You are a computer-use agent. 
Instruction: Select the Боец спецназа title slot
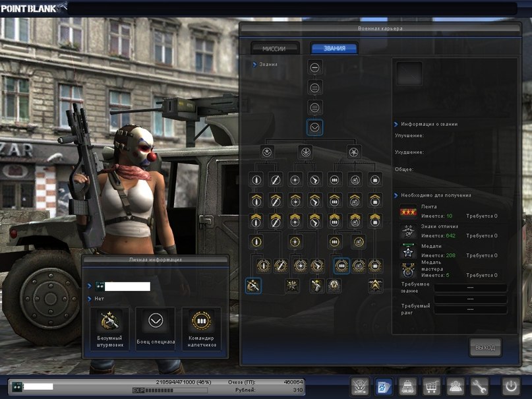coord(156,328)
